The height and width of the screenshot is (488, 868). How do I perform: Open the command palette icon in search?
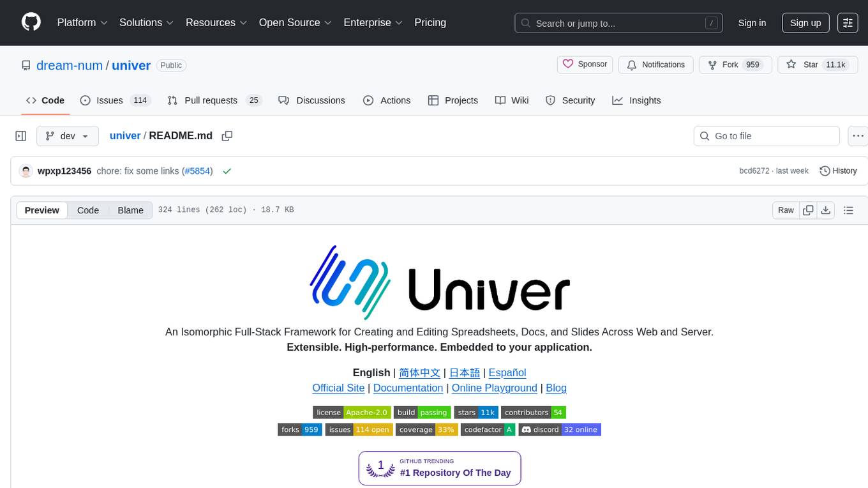[x=711, y=23]
